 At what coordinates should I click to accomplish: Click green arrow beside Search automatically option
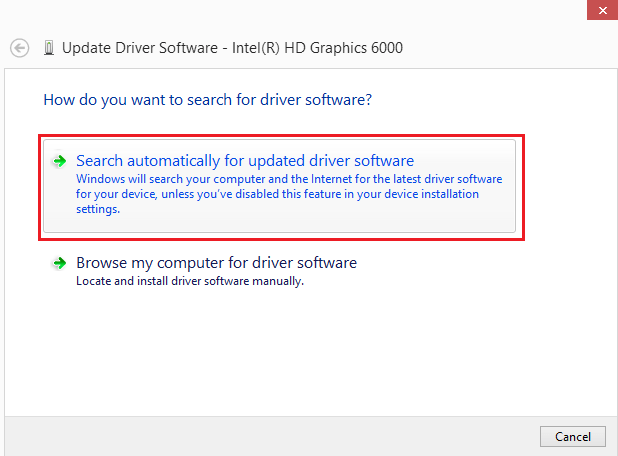(x=60, y=161)
